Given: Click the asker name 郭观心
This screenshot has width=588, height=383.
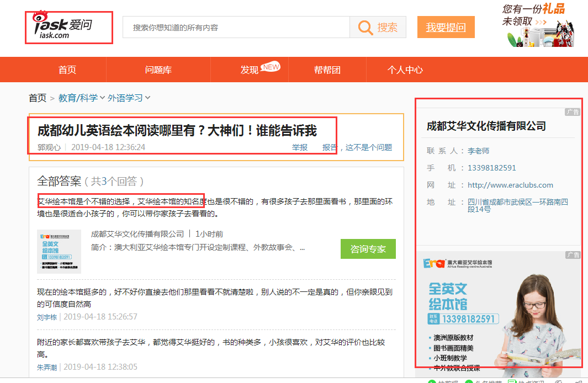Looking at the screenshot, I should (49, 147).
